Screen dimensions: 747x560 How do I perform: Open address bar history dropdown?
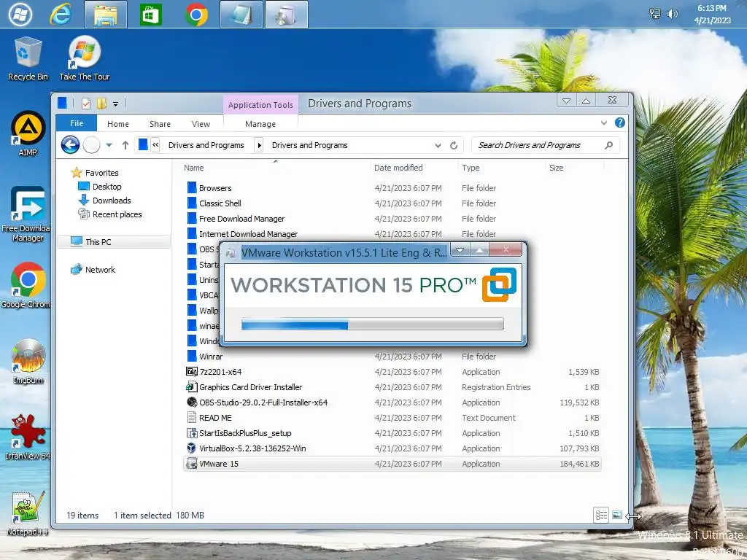(x=438, y=145)
